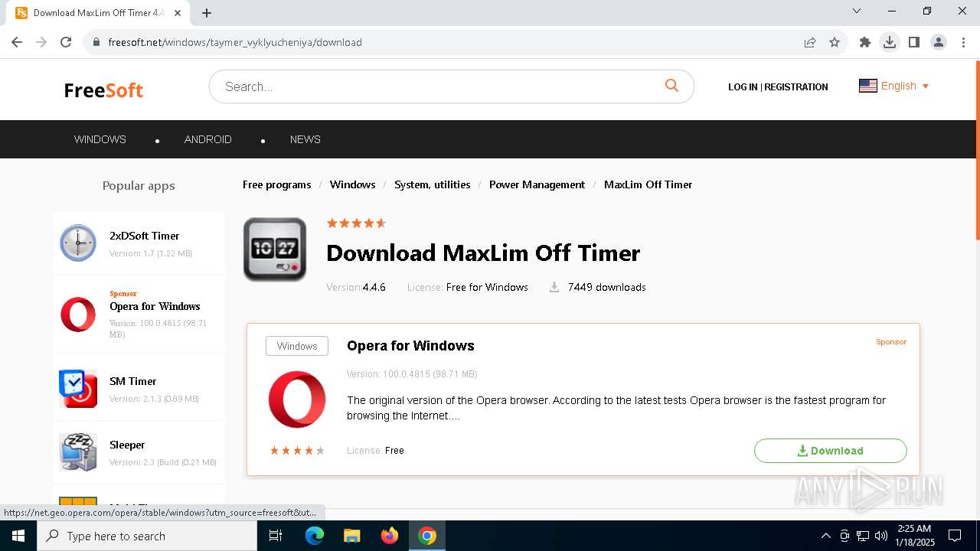
Task: Open the Windows Start menu
Action: click(18, 536)
